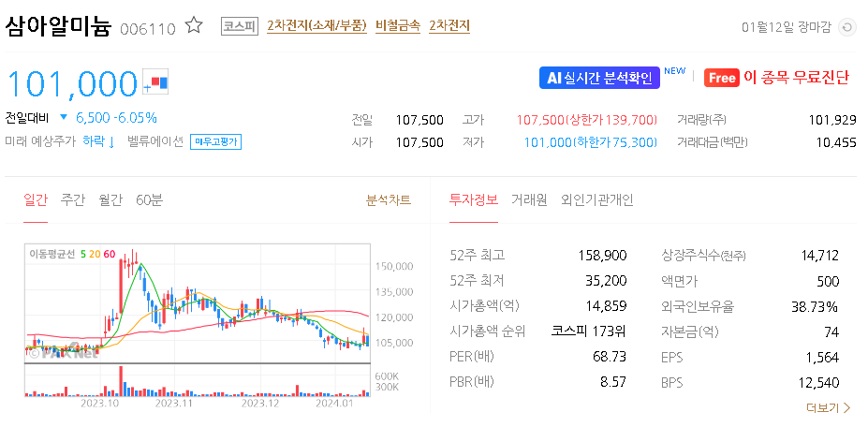Click the PER value 68.73
The width and height of the screenshot is (868, 427).
coord(610,357)
